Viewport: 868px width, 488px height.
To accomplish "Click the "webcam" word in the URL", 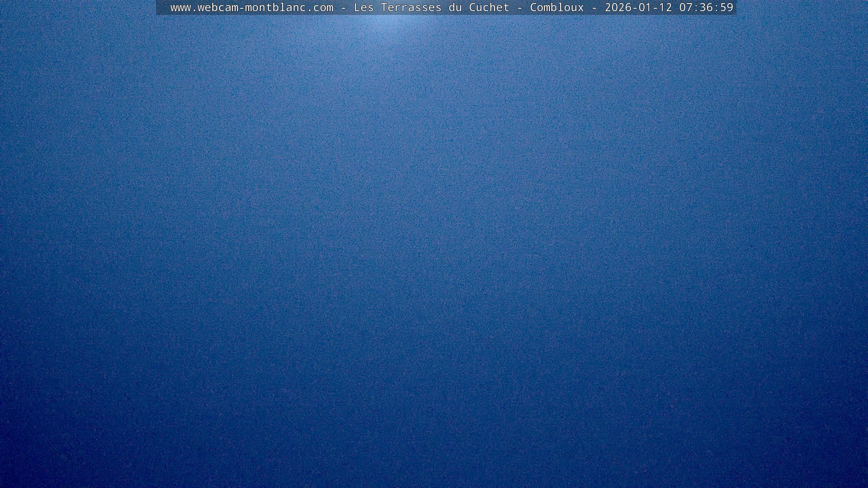I will pyautogui.click(x=218, y=7).
